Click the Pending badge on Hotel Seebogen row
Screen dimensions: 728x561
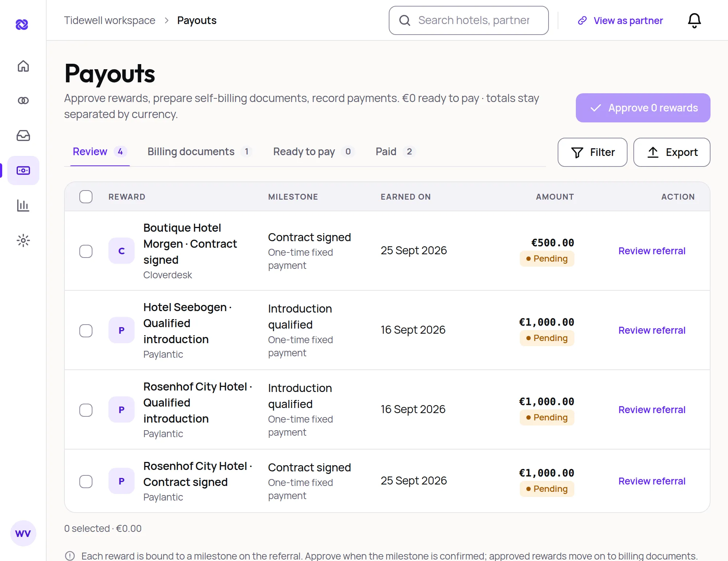coord(547,338)
